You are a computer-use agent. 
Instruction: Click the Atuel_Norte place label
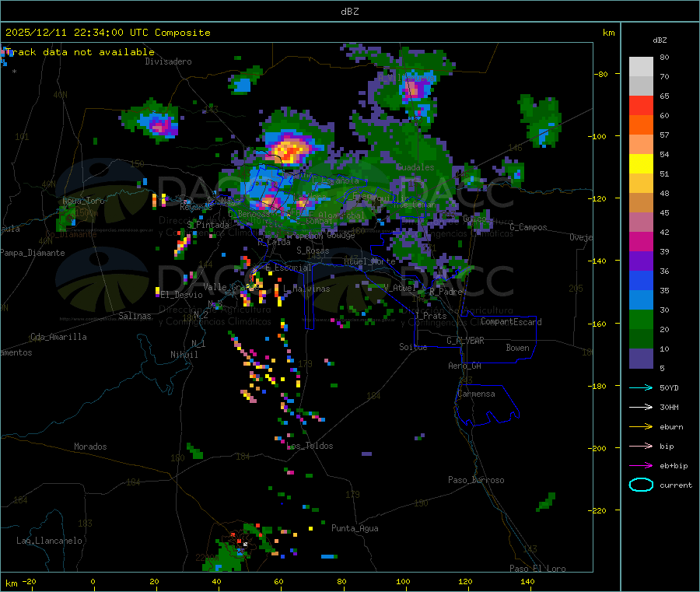pos(369,261)
